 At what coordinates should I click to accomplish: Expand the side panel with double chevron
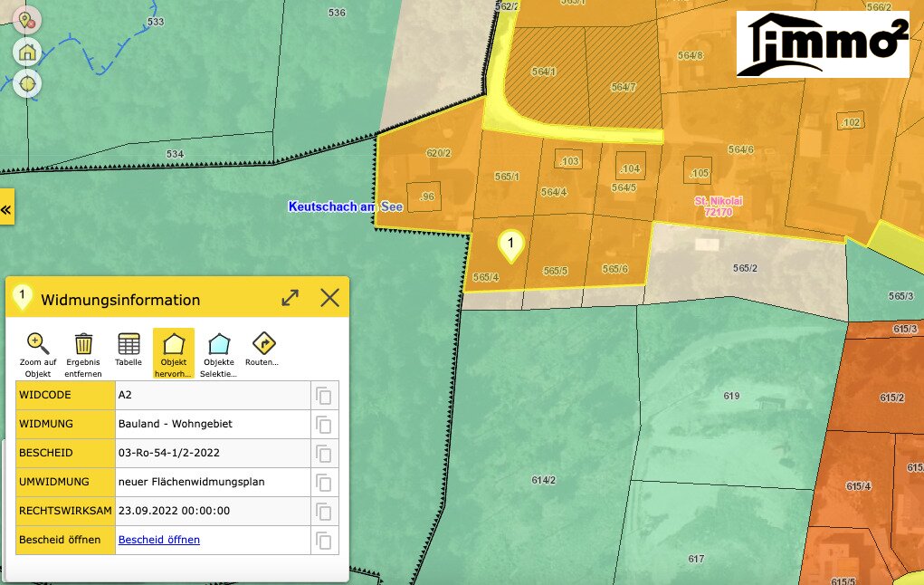tap(6, 209)
